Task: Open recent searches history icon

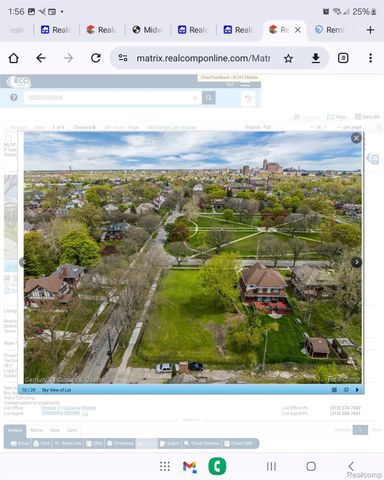Action: (x=248, y=98)
